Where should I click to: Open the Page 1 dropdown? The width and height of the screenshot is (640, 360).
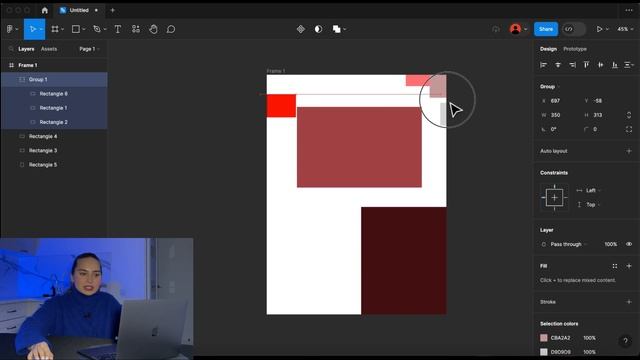pos(89,49)
